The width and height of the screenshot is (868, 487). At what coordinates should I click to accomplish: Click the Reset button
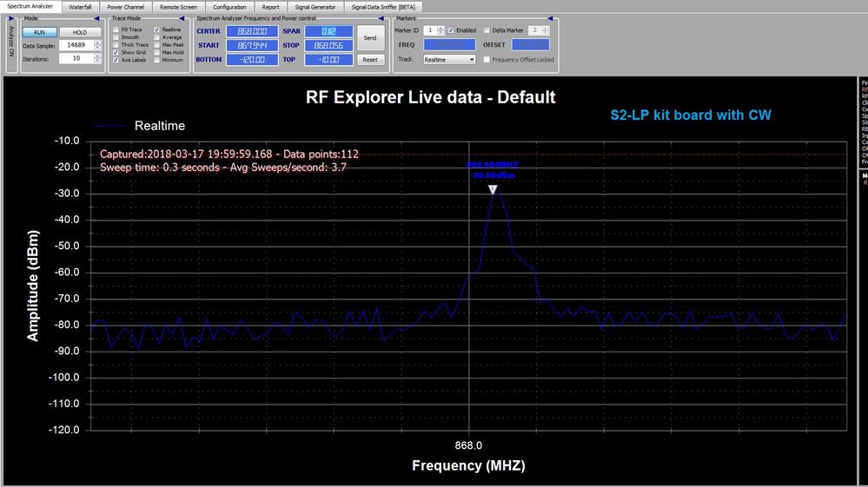[x=370, y=60]
